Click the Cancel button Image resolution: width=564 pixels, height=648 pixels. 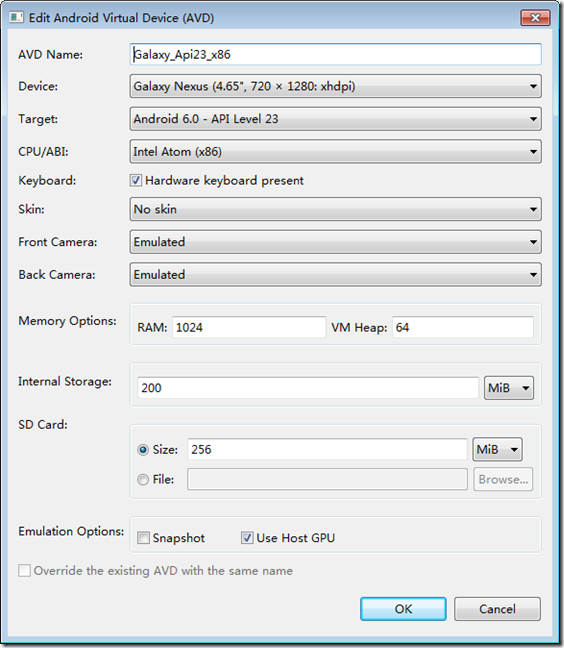coord(497,609)
